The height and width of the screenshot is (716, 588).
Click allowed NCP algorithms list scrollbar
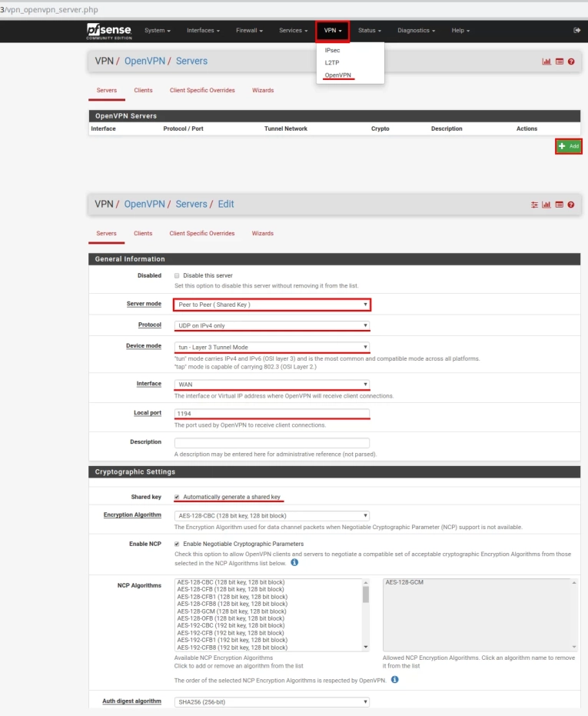coord(574,614)
